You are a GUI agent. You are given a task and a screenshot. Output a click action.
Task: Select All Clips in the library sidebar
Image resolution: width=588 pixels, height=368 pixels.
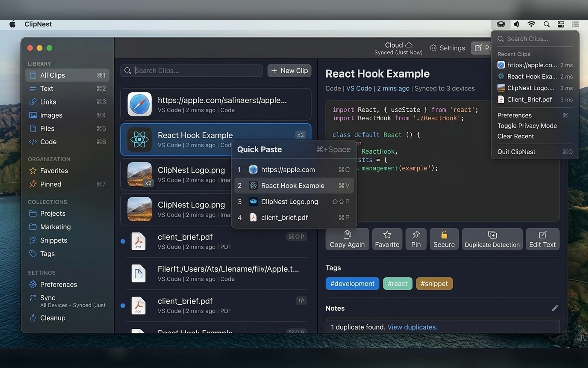(67, 75)
